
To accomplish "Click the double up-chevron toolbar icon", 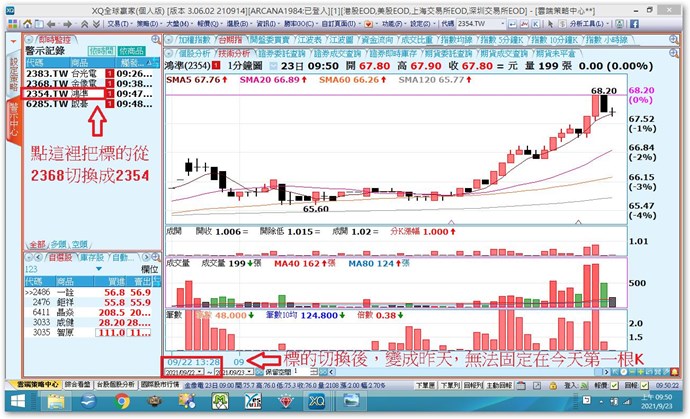I will (x=85, y=24).
